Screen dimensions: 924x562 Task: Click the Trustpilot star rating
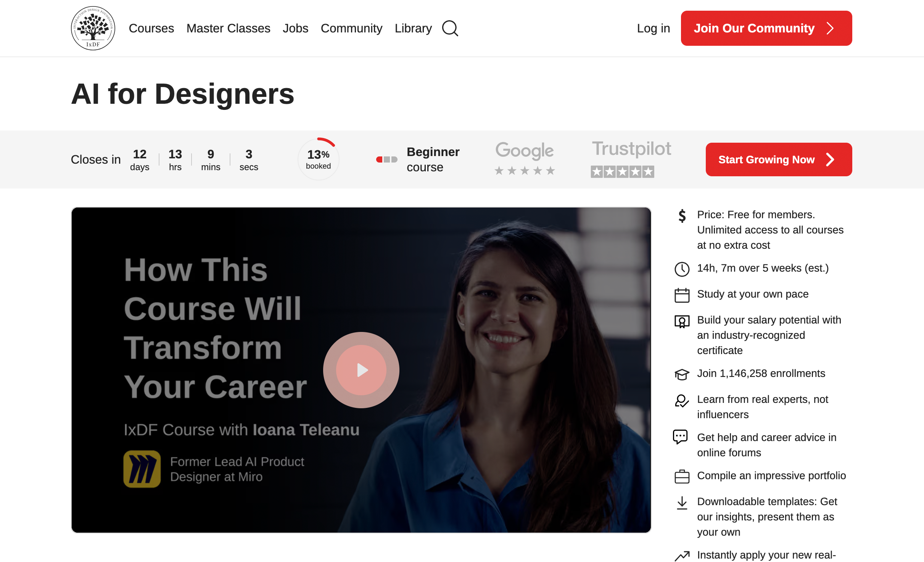point(622,171)
